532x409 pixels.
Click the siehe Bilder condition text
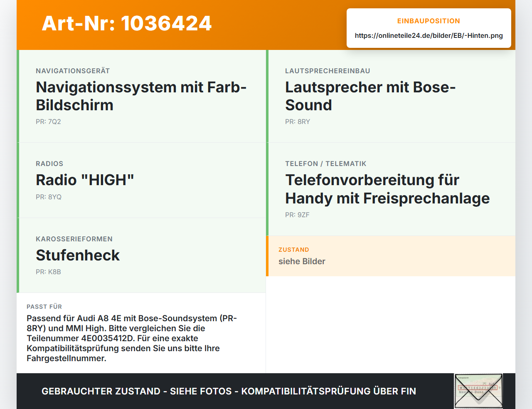(302, 261)
